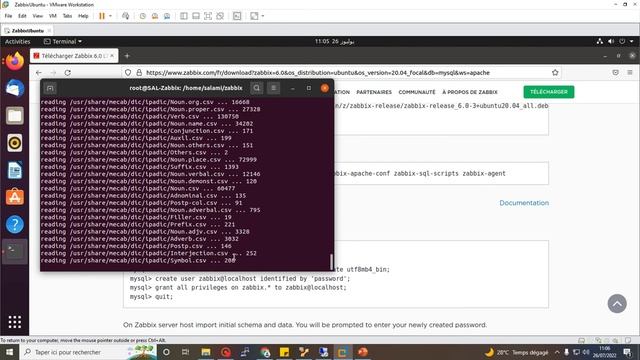
Task: Open the Terminal app menu dropdown
Action: pyautogui.click(x=62, y=41)
